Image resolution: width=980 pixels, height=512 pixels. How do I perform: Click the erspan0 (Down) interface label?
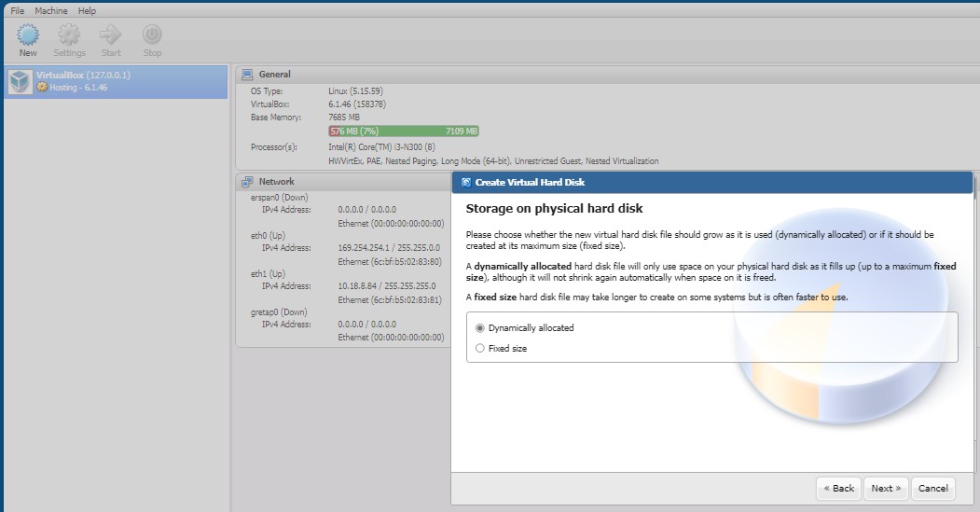pyautogui.click(x=280, y=198)
